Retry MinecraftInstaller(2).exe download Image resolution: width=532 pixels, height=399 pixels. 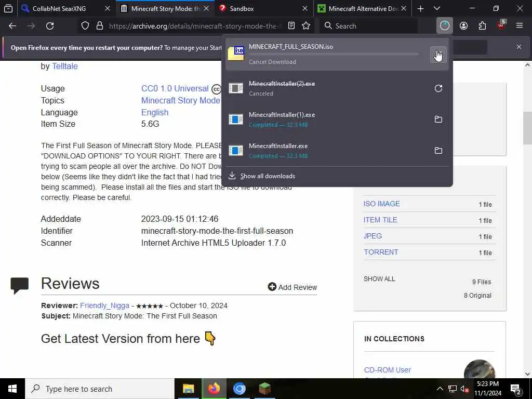click(438, 88)
